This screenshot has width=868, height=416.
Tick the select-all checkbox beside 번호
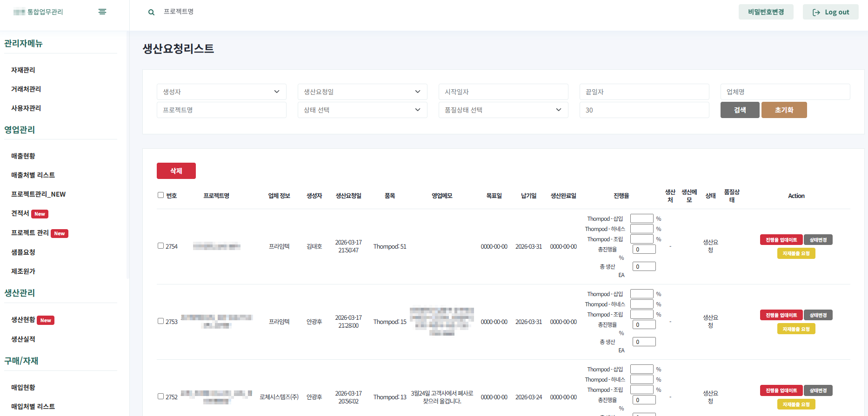pyautogui.click(x=160, y=195)
